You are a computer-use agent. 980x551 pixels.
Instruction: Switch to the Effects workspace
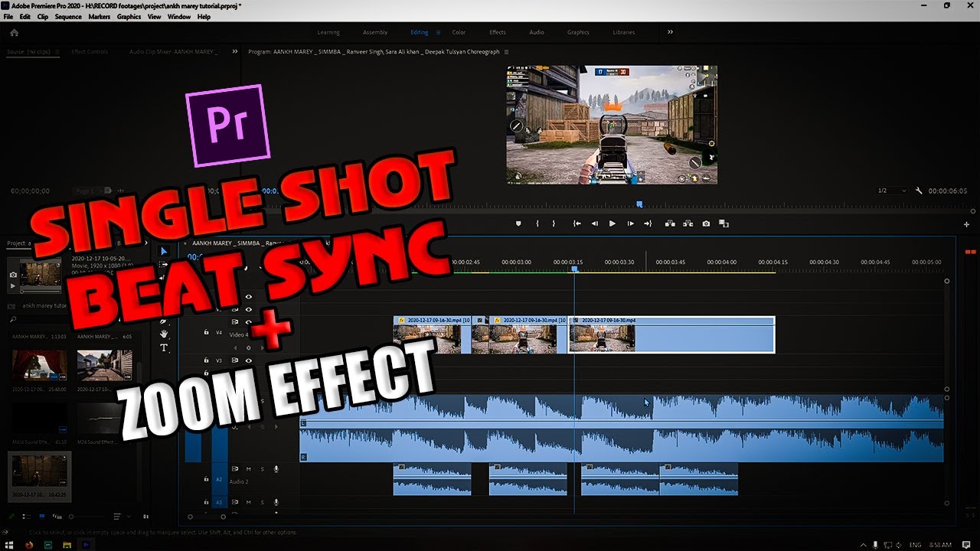(x=498, y=32)
